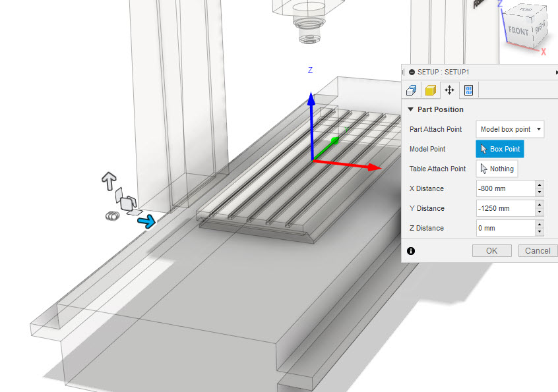This screenshot has height=392, width=558.
Task: Click the blue horizontal arrow manipulator
Action: [146, 221]
